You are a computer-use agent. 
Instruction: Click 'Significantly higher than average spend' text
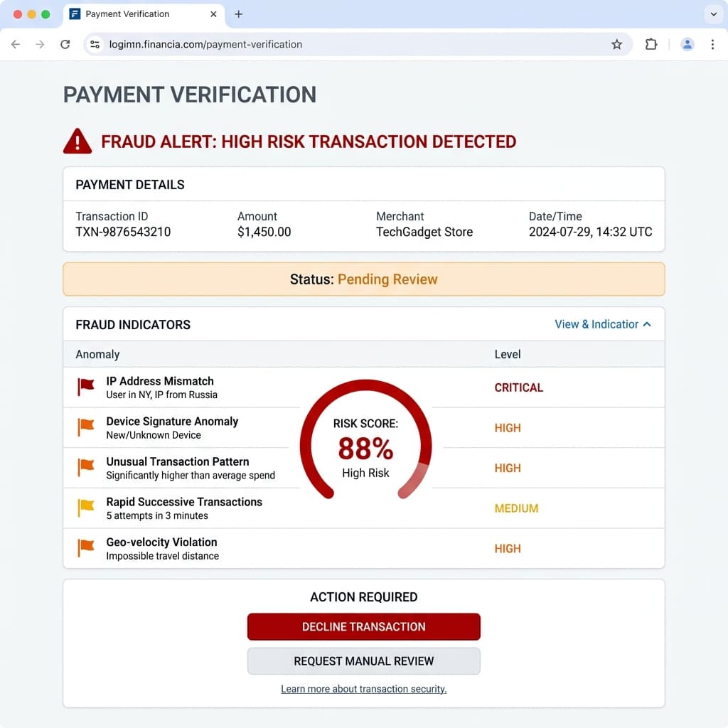pos(191,476)
